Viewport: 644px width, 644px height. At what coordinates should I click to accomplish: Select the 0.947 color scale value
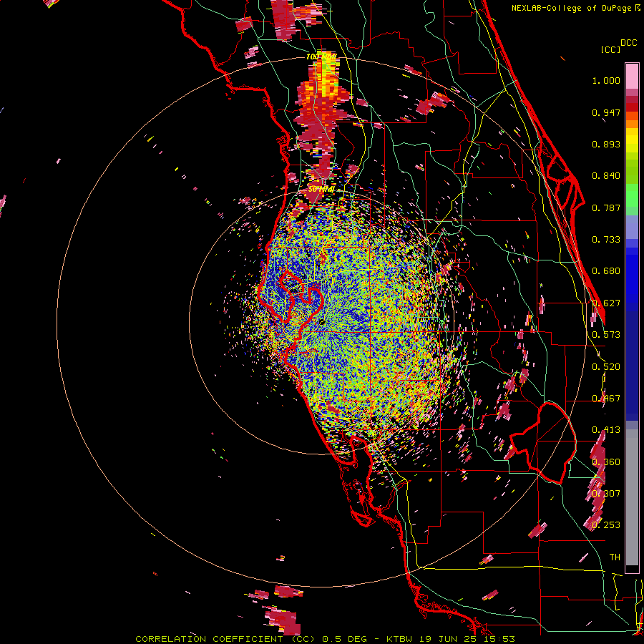(x=606, y=112)
